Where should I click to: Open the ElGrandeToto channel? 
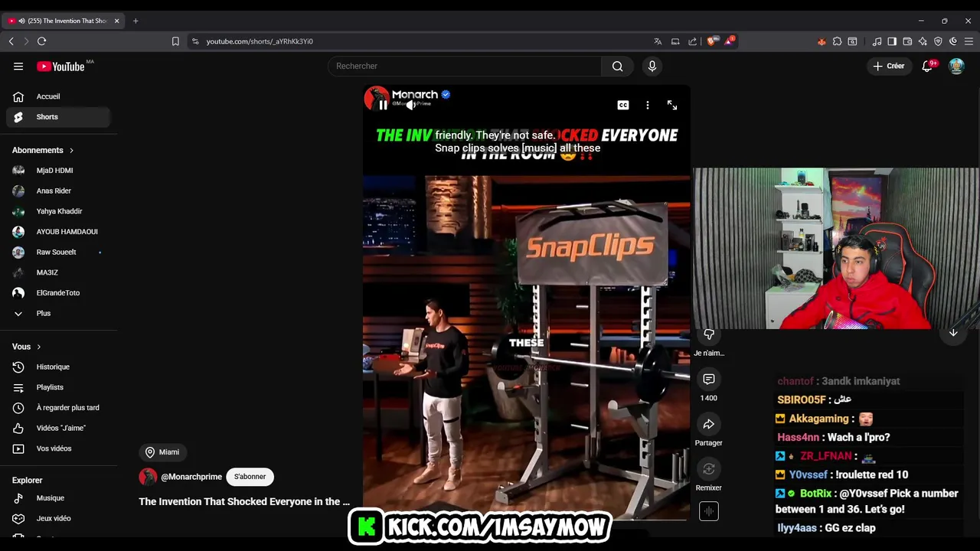[x=58, y=293]
